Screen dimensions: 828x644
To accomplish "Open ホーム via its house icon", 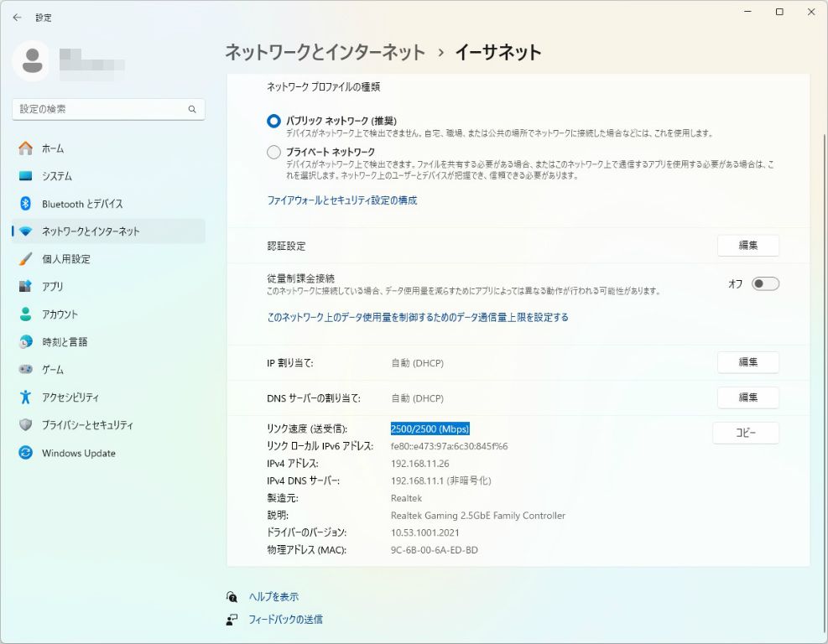I will (26, 148).
